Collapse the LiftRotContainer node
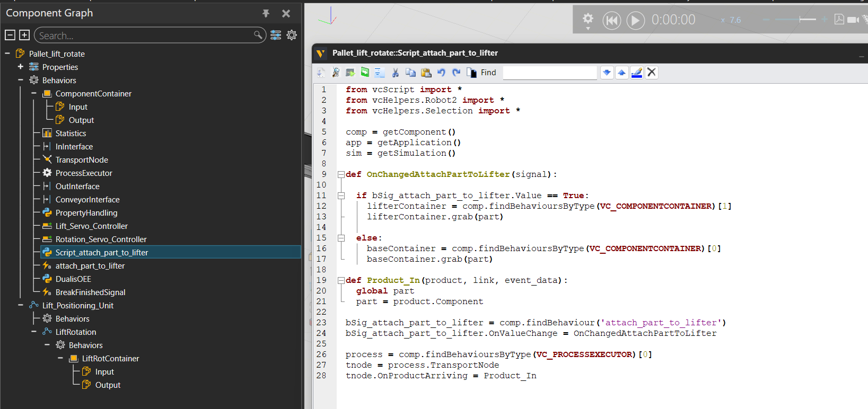The image size is (868, 409). (x=60, y=358)
